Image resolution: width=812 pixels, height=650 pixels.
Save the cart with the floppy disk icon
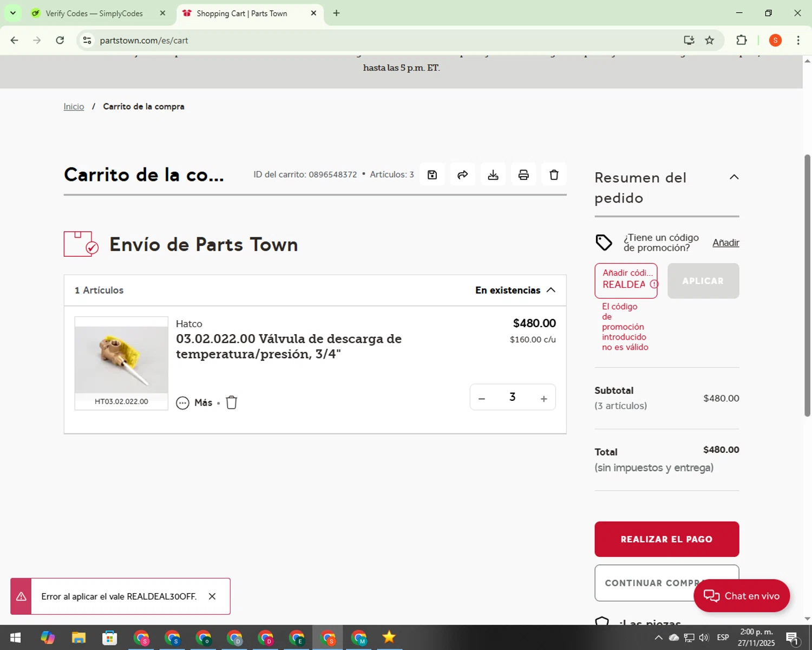point(432,174)
